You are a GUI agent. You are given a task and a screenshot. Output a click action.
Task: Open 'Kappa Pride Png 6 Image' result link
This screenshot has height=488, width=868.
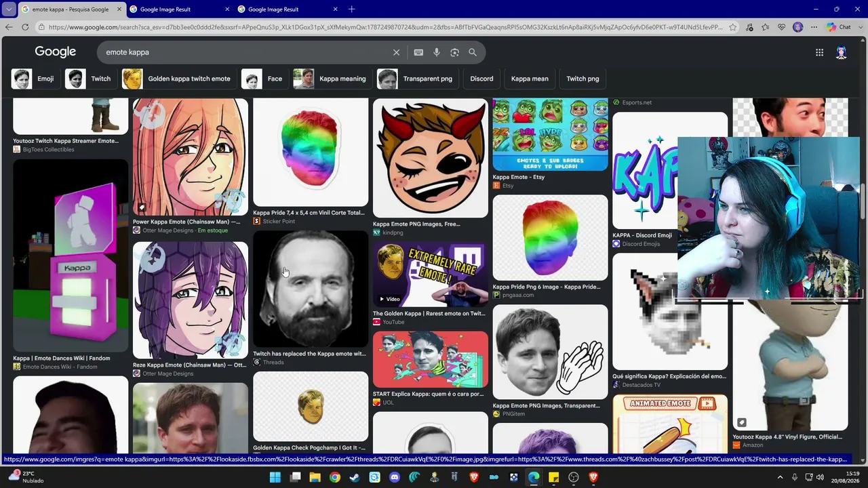coord(547,287)
